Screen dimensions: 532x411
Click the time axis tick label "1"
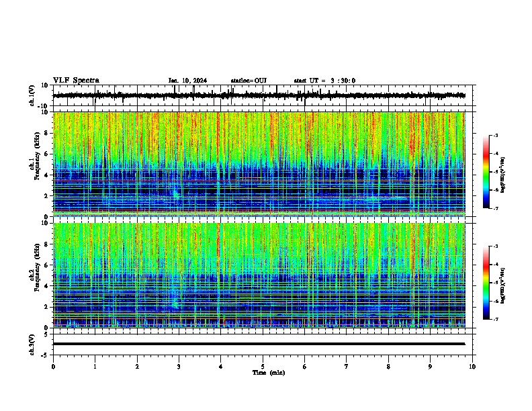coord(95,367)
